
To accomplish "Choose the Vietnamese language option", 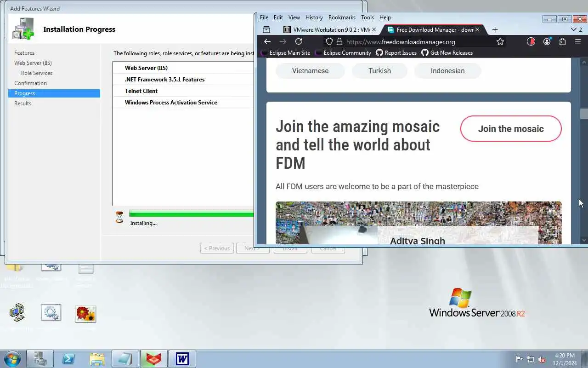I will coord(310,71).
